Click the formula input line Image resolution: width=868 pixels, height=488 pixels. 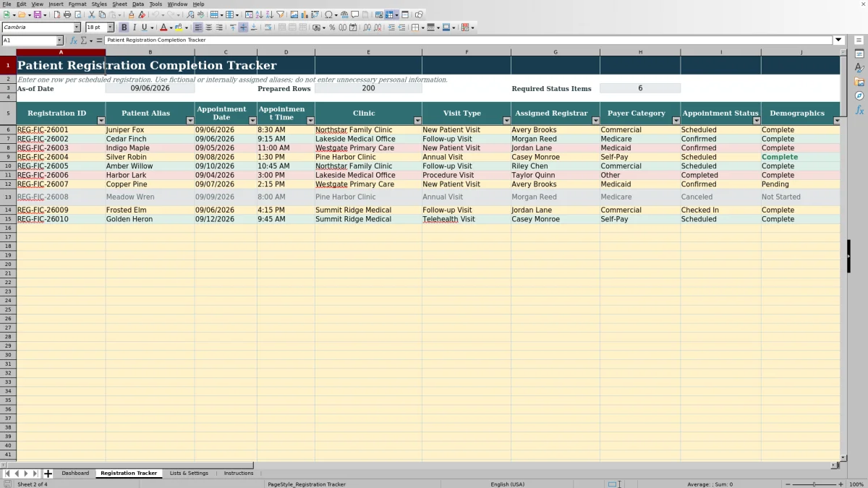point(469,40)
